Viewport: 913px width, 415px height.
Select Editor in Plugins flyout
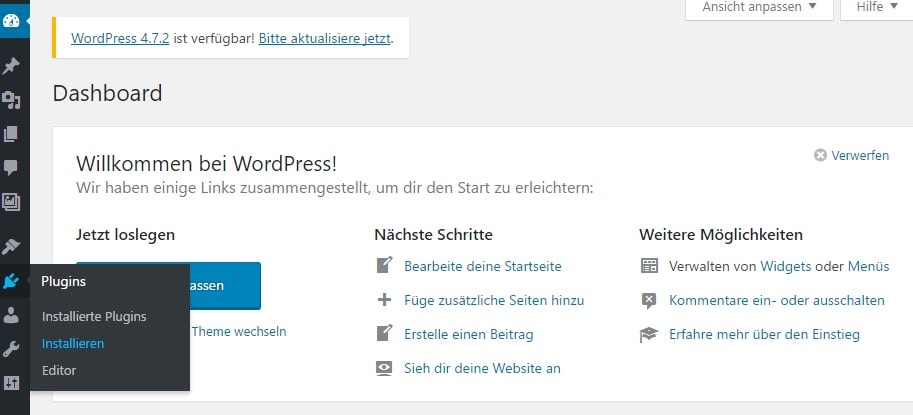click(x=59, y=371)
